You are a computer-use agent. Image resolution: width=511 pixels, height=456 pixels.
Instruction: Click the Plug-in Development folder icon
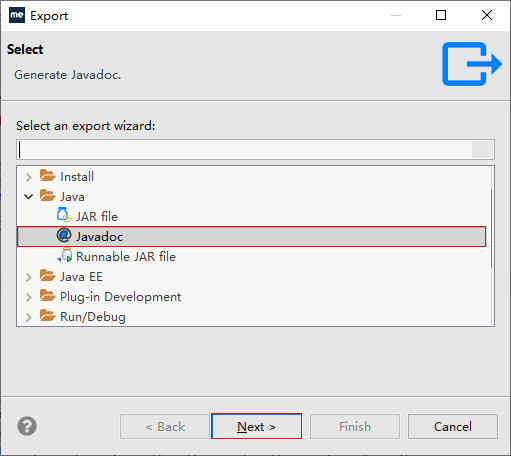click(48, 295)
